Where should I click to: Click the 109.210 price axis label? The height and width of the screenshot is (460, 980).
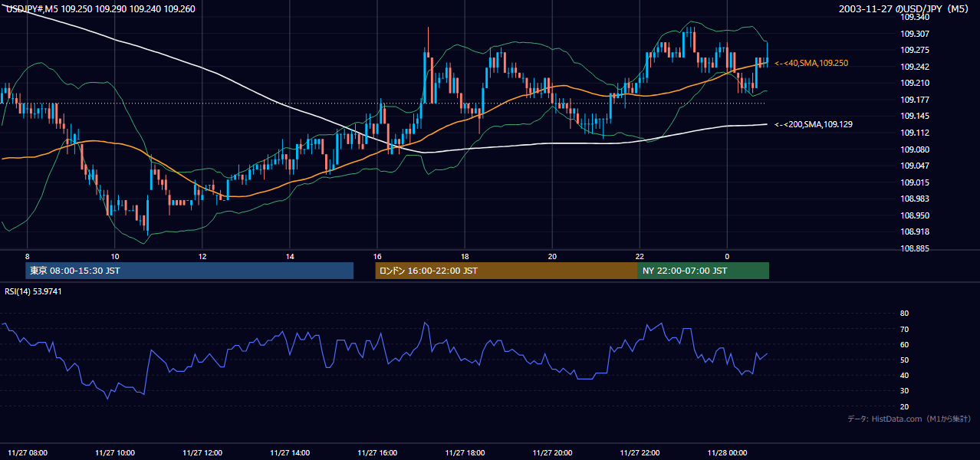(x=915, y=83)
